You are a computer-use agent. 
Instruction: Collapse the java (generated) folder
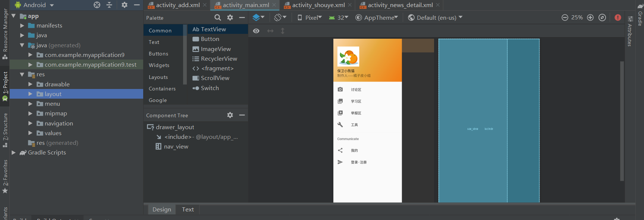22,45
